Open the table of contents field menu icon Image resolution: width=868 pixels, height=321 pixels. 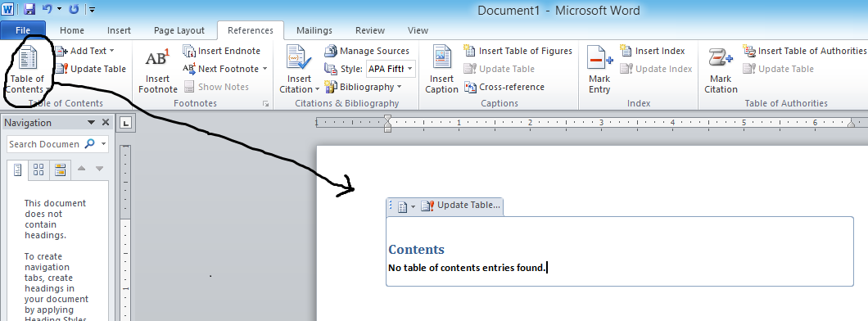(x=406, y=206)
